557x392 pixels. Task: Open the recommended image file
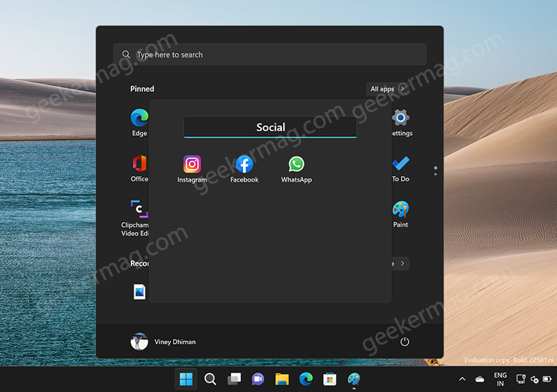[139, 292]
